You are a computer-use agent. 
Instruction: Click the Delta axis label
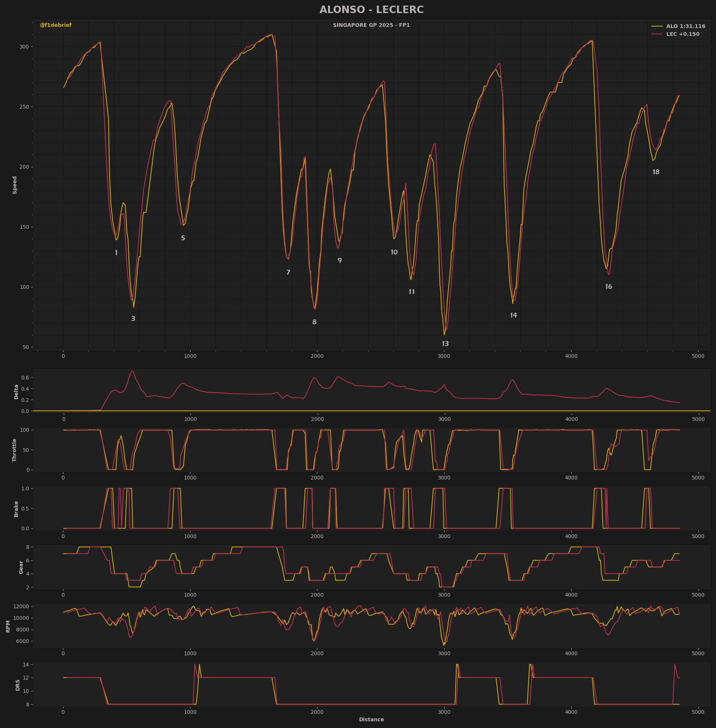click(16, 392)
